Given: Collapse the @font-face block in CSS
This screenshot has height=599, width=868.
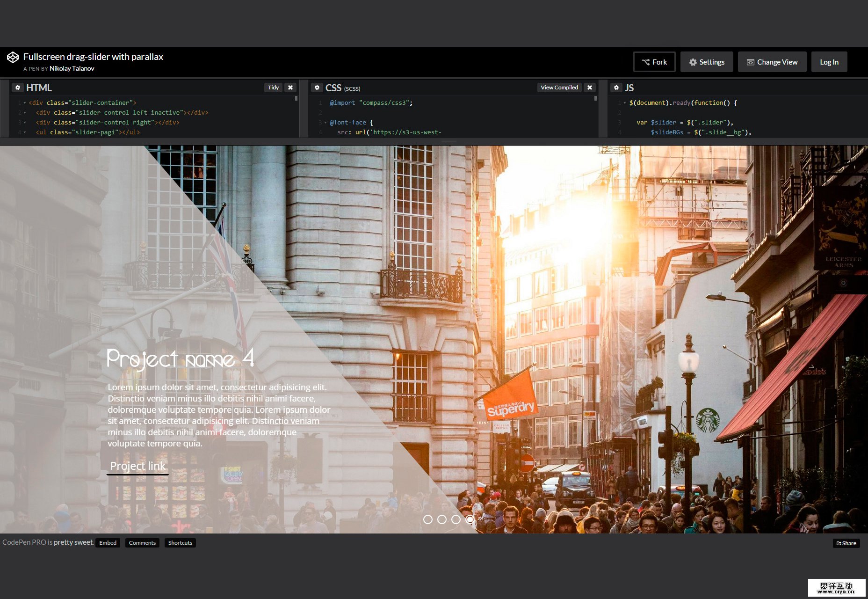Looking at the screenshot, I should [x=325, y=122].
